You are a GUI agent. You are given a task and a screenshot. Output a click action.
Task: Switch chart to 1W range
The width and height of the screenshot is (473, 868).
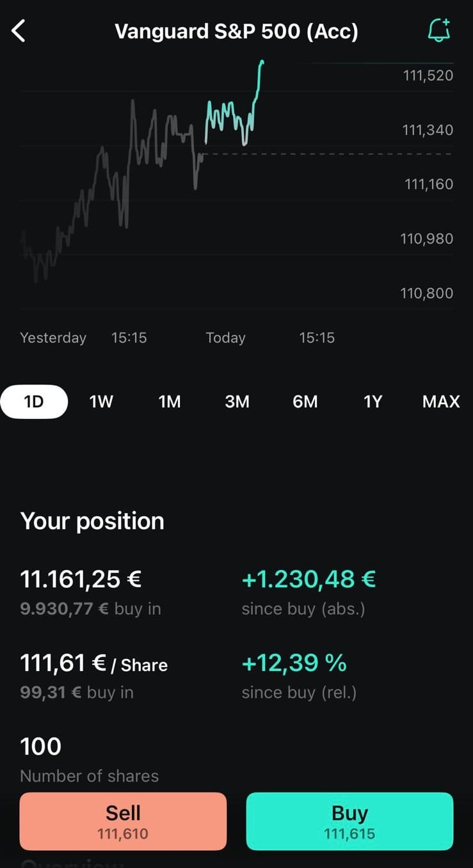tap(101, 402)
